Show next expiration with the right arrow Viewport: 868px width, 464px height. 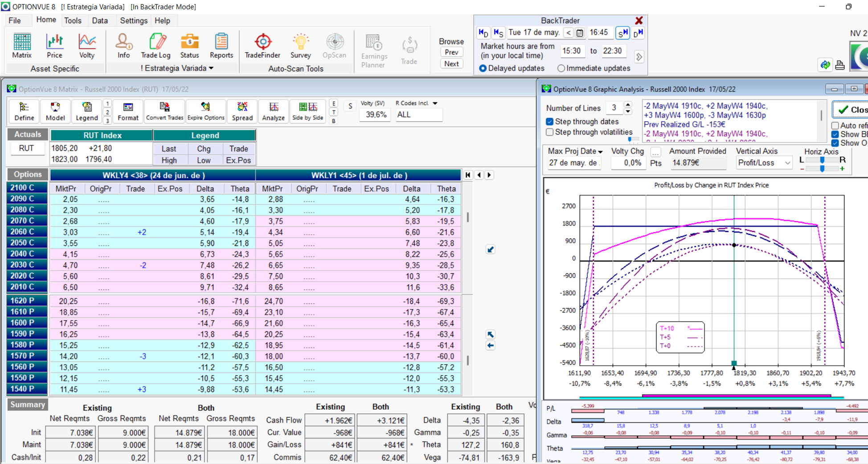[489, 175]
